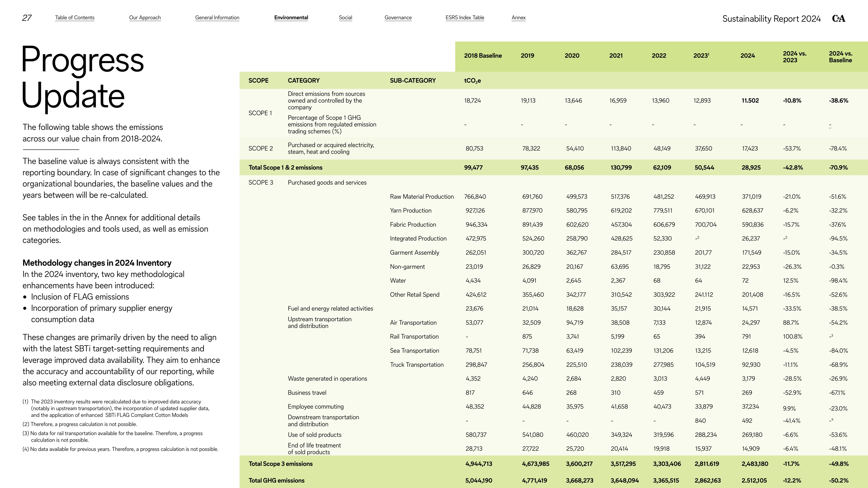The height and width of the screenshot is (488, 868).
Task: Click the Raw Material Production sub-category
Action: (x=422, y=197)
